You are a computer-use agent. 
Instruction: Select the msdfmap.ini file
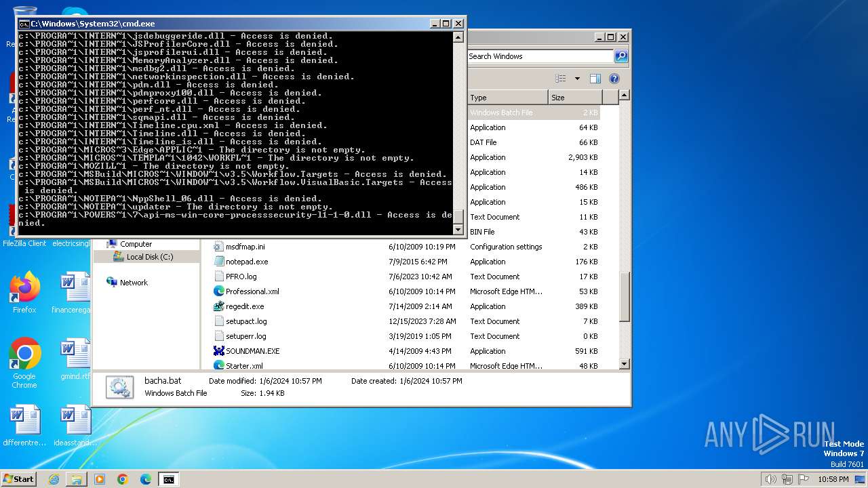(x=245, y=247)
